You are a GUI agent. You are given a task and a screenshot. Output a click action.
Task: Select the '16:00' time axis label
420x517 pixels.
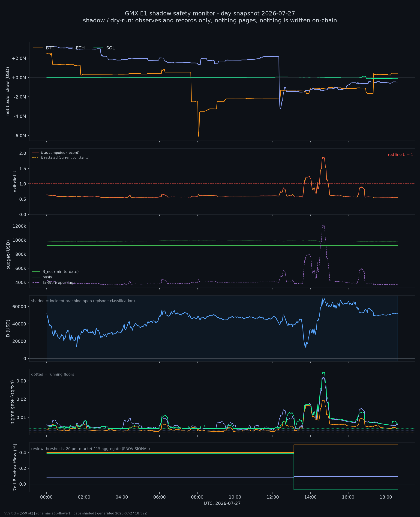pos(348,497)
